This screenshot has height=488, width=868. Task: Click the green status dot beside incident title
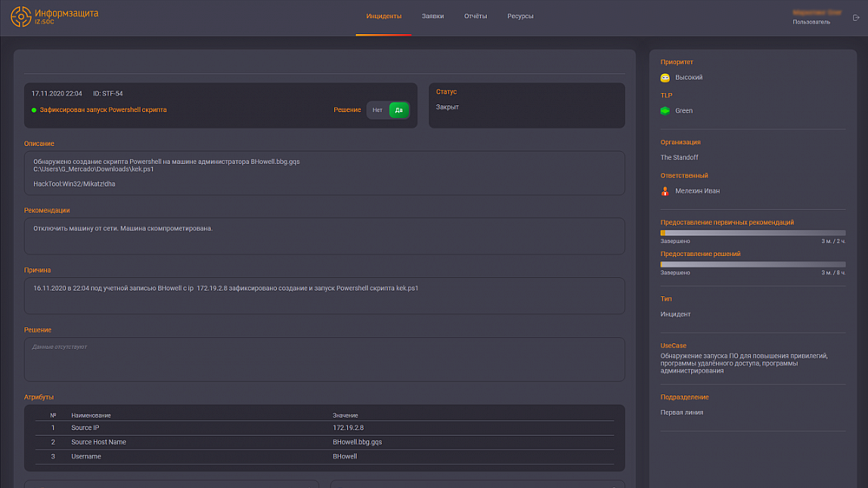34,110
